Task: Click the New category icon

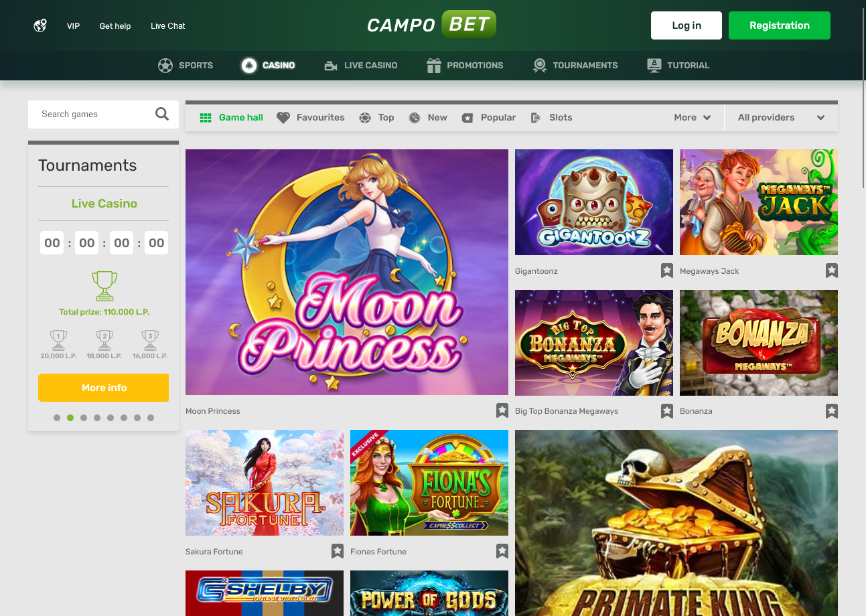Action: pos(415,118)
